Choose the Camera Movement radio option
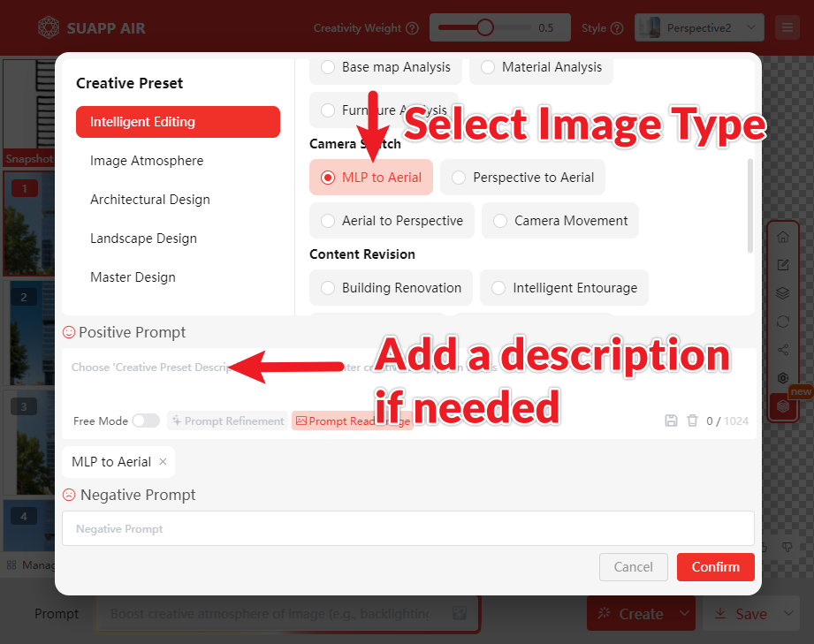 pyautogui.click(x=560, y=221)
